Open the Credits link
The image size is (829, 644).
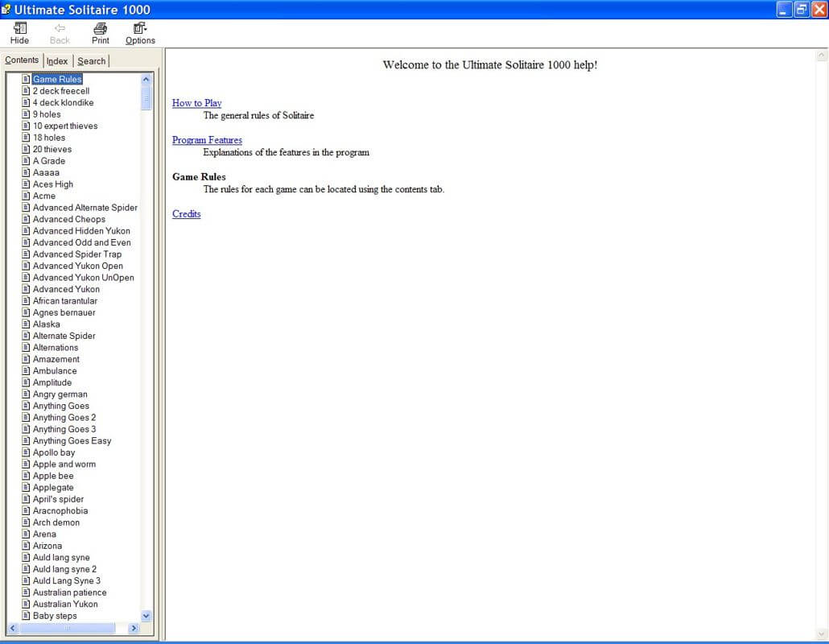[x=186, y=214]
